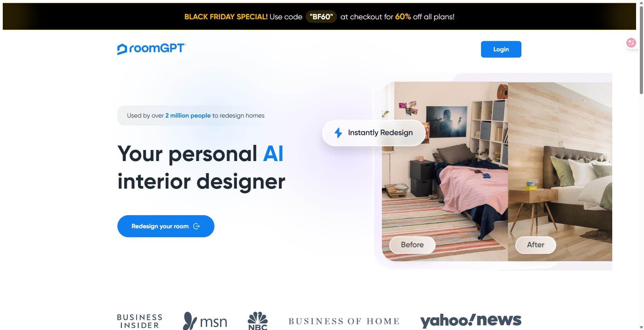Click the lightning bolt Instantly Redesign icon

(x=338, y=133)
